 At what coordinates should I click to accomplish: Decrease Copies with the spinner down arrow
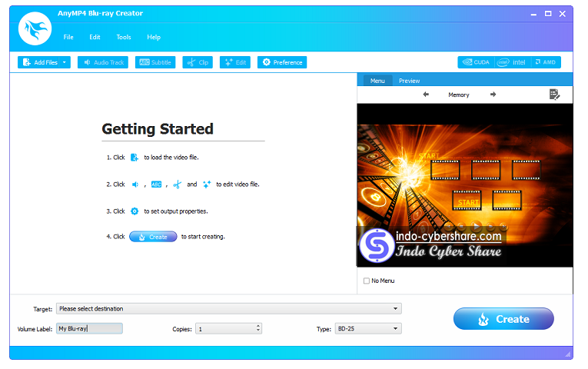[258, 331]
